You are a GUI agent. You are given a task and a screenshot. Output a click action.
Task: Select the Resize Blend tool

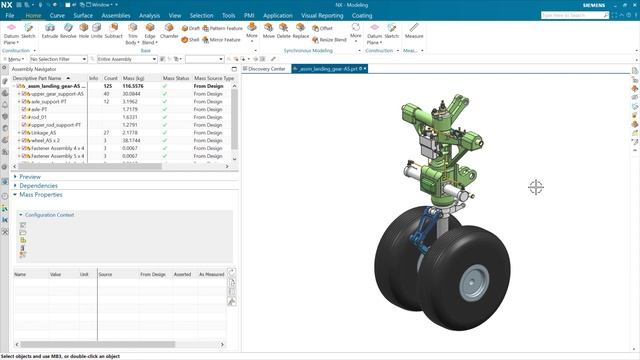(329, 40)
